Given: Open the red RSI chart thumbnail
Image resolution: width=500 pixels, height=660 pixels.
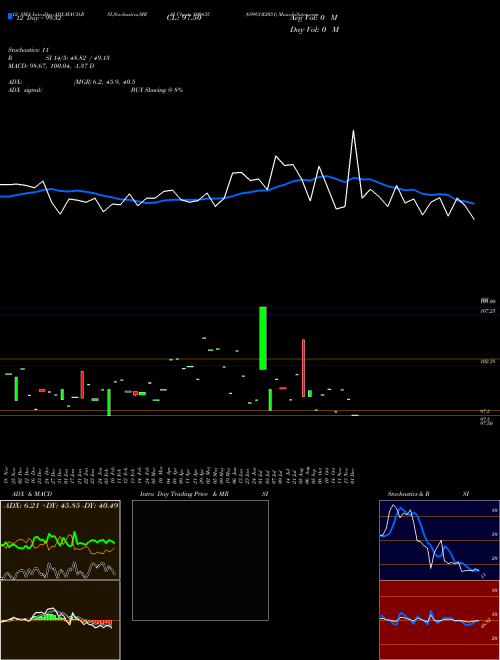Looking at the screenshot, I should click(439, 620).
